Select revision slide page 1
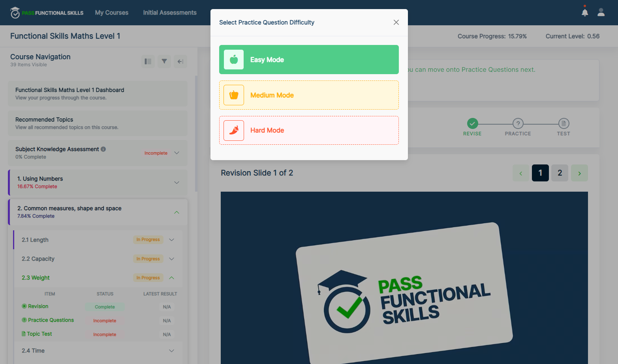The height and width of the screenshot is (364, 618). [540, 173]
